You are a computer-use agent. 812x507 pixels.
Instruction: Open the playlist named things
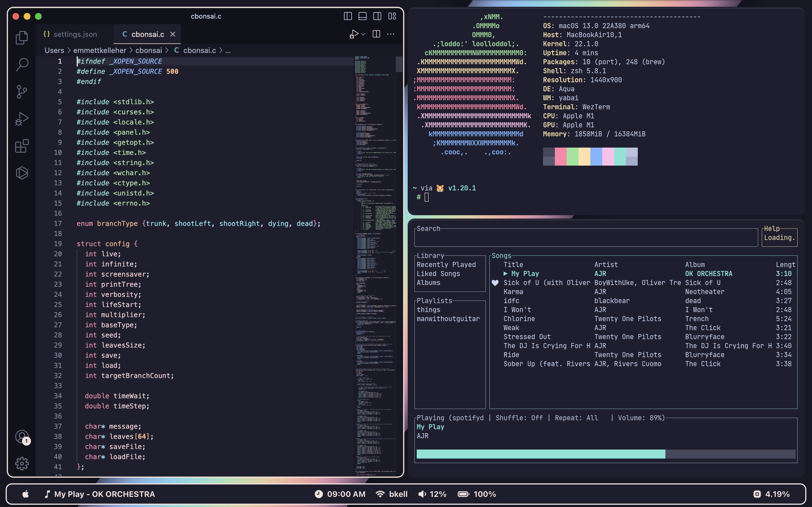tap(429, 310)
